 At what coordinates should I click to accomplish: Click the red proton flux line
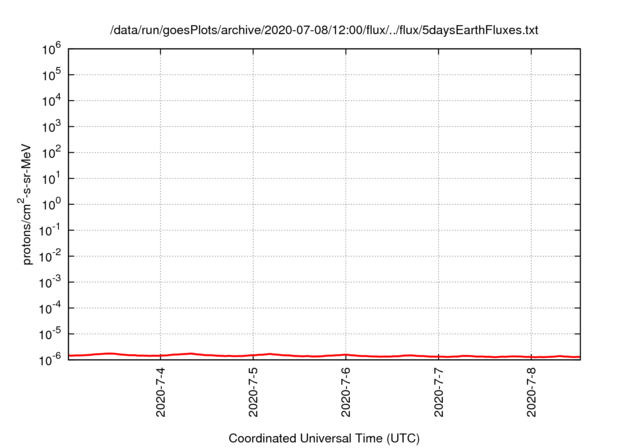(324, 355)
